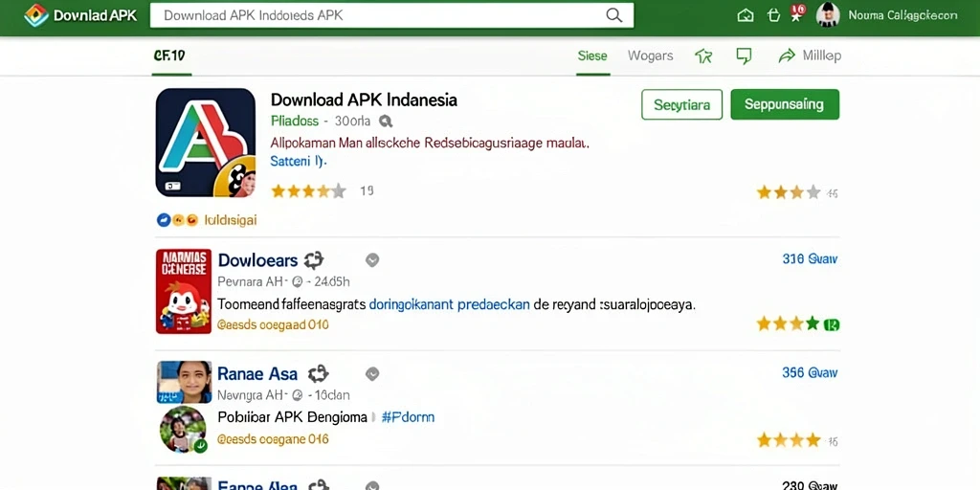The width and height of the screenshot is (980, 490).
Task: Click the #Pdorm hashtag link
Action: [x=408, y=417]
